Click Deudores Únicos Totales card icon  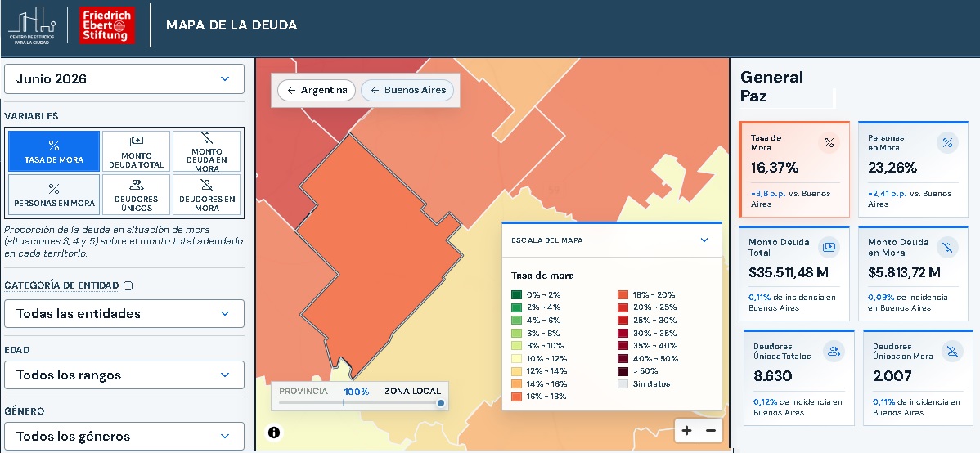pyautogui.click(x=834, y=351)
